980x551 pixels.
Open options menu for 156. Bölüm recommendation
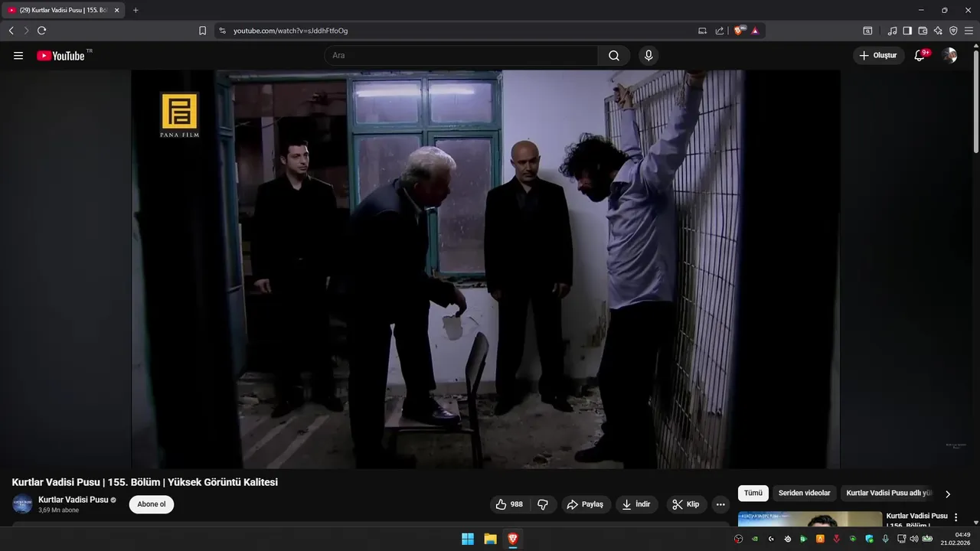click(955, 517)
